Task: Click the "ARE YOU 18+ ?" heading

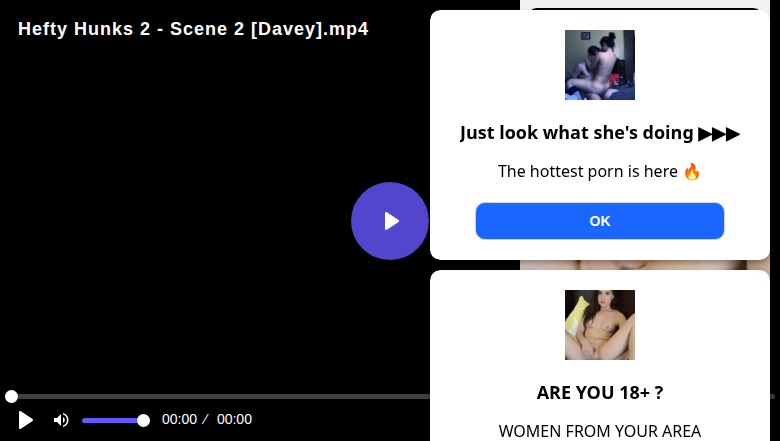Action: coord(599,393)
